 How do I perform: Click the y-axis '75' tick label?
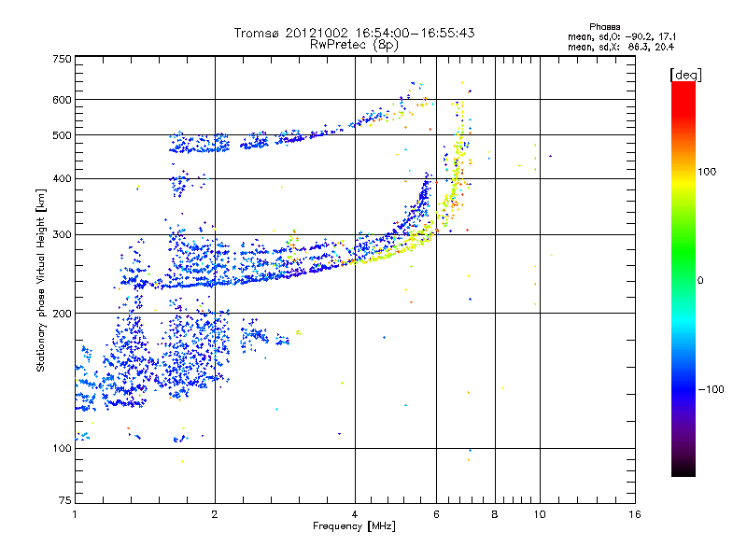tap(65, 500)
